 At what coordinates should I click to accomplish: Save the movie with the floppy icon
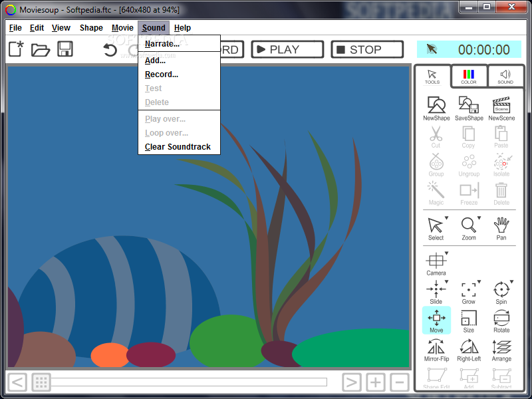point(65,49)
